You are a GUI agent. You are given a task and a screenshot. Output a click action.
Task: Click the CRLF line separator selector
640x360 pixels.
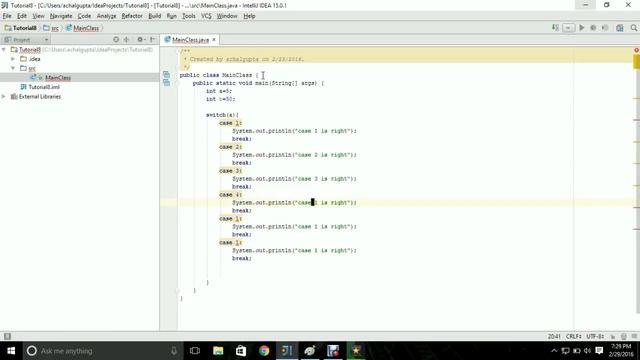573,336
